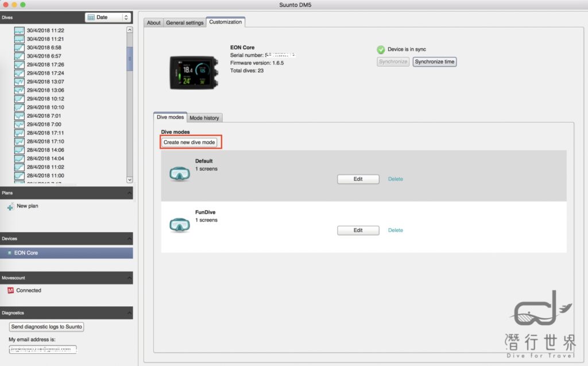The image size is (588, 366).
Task: Click the dive list scrollbar thumb
Action: pyautogui.click(x=129, y=59)
